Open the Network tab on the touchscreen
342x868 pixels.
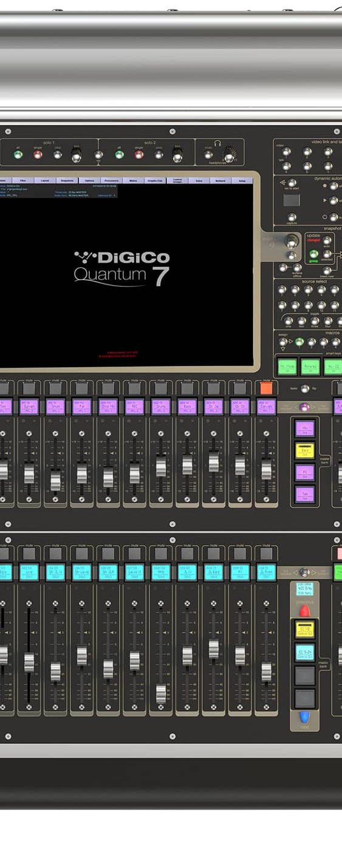[221, 181]
